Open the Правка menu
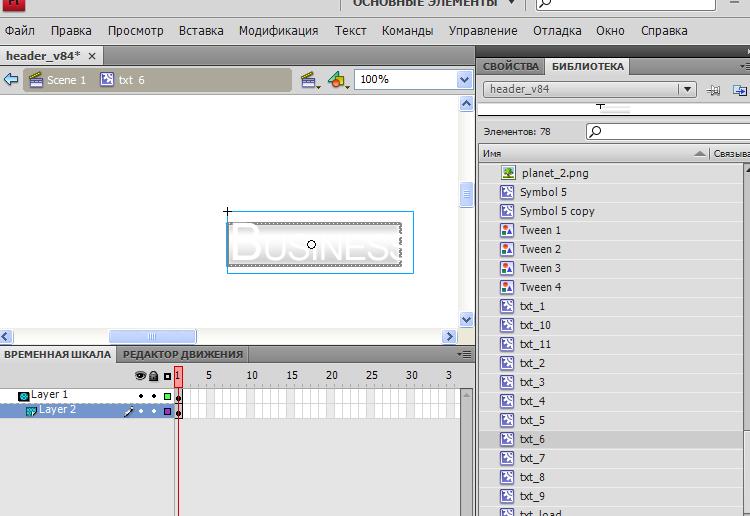The image size is (750, 516). (x=71, y=31)
